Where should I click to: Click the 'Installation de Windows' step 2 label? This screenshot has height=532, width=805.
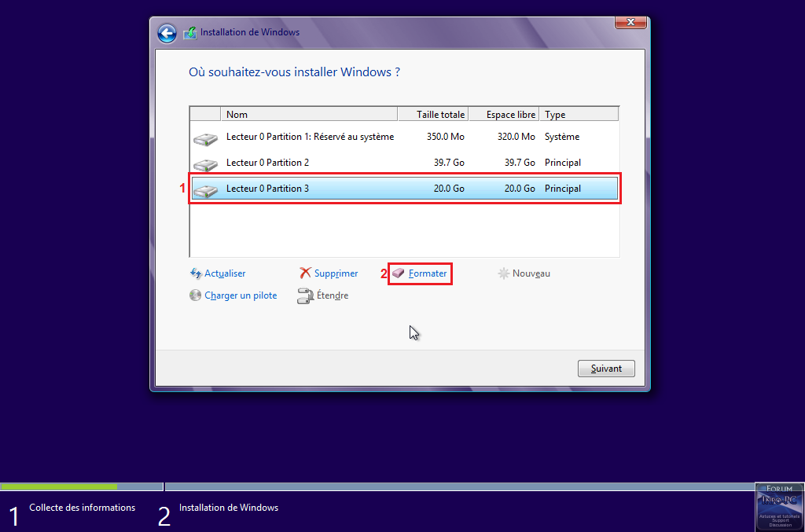(x=229, y=508)
